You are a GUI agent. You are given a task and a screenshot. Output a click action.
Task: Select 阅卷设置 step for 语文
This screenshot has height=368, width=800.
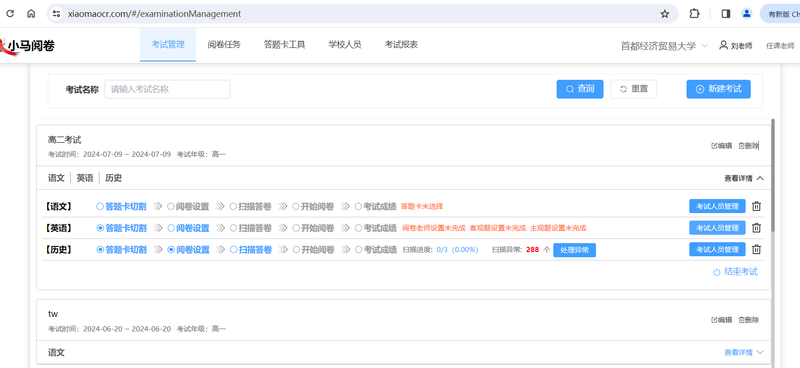point(188,207)
